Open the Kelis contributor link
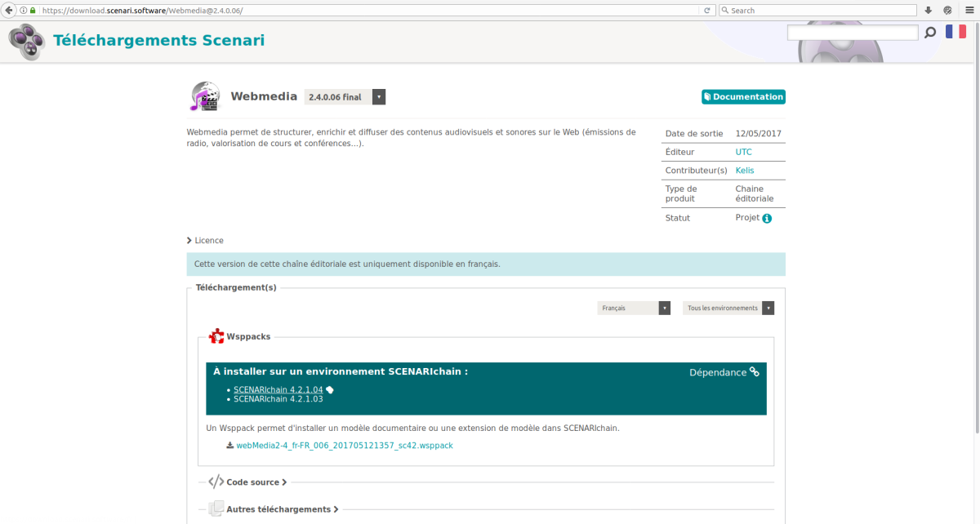The width and height of the screenshot is (980, 524). point(745,171)
